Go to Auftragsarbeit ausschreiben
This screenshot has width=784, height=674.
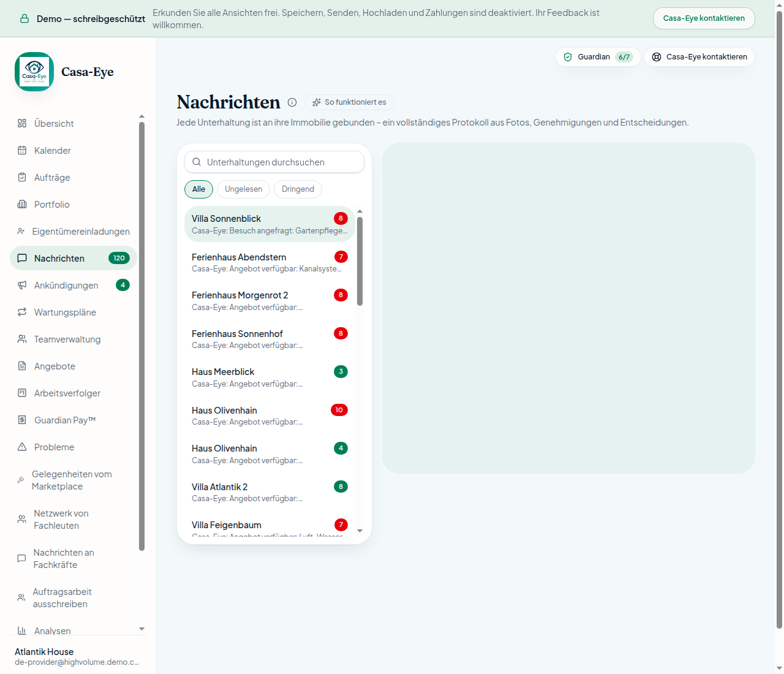(73, 597)
